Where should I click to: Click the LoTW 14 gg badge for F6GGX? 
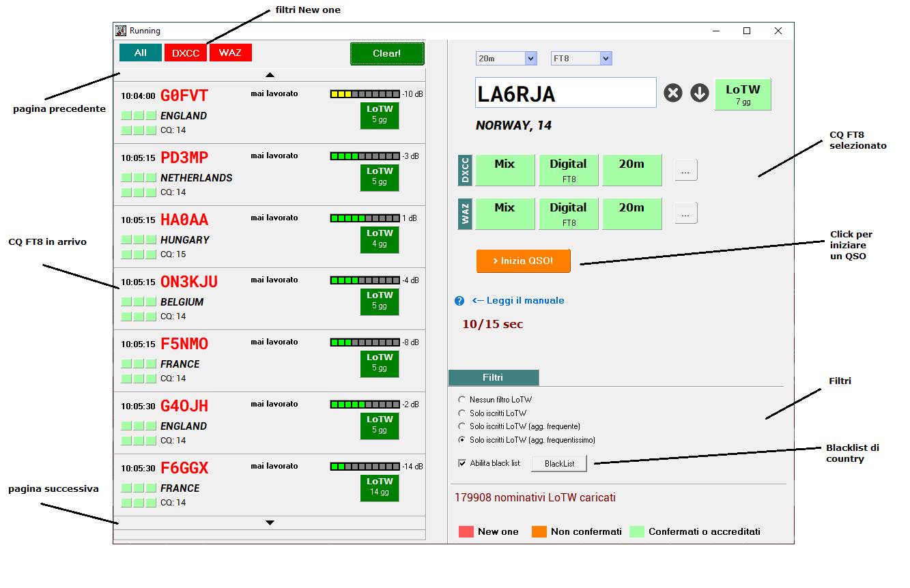click(380, 487)
